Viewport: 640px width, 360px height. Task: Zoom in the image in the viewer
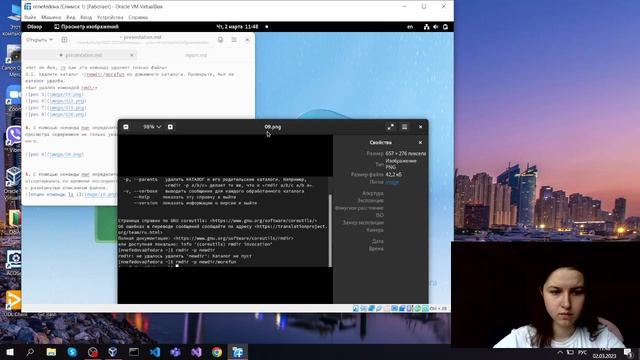[x=170, y=127]
